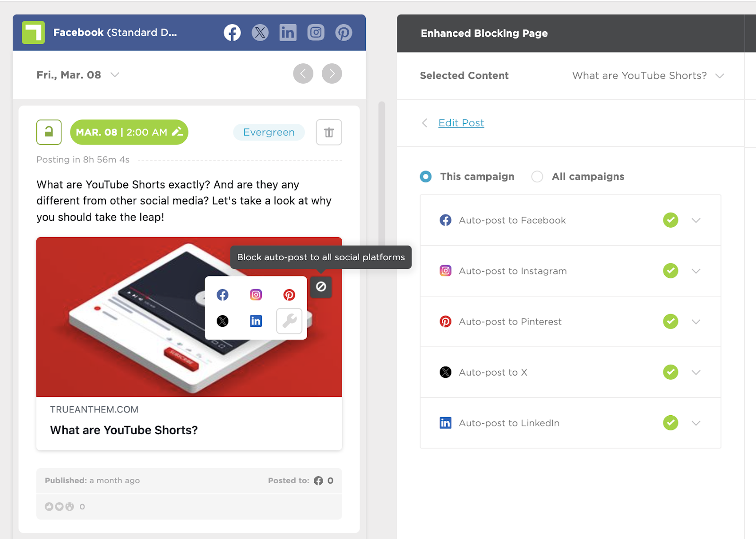Image resolution: width=756 pixels, height=539 pixels.
Task: Click the 'What are YouTube Shorts?' link title
Action: (x=124, y=430)
